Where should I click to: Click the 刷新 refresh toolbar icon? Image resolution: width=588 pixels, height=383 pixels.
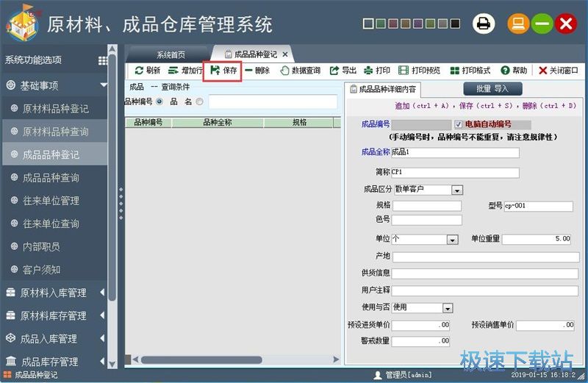(x=139, y=71)
